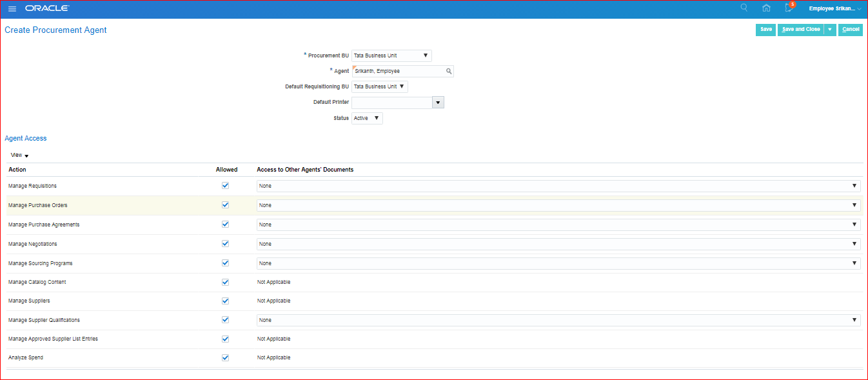Click the Save button
The height and width of the screenshot is (380, 868).
[765, 30]
